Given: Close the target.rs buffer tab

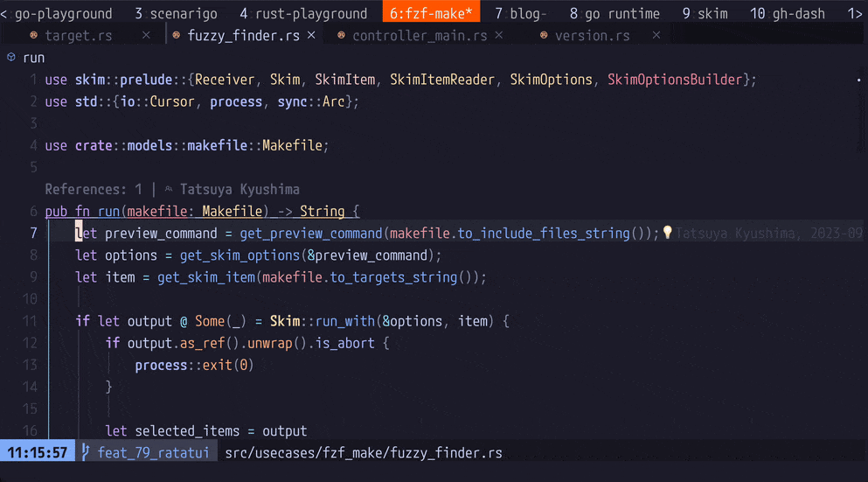Looking at the screenshot, I should (146, 35).
